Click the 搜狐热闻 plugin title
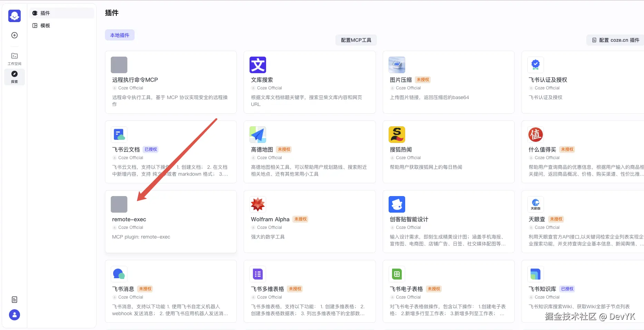 [401, 149]
